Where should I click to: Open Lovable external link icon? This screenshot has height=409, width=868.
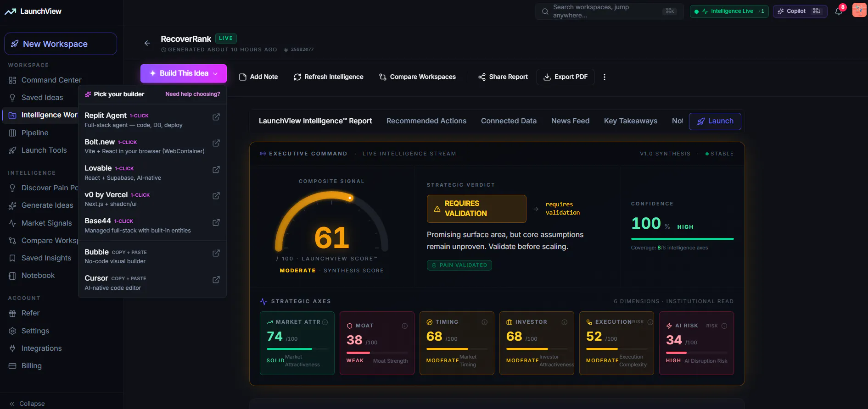pyautogui.click(x=216, y=170)
